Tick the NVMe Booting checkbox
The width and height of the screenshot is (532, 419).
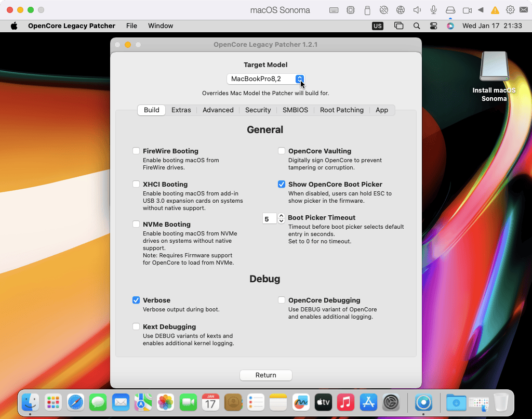coord(136,225)
